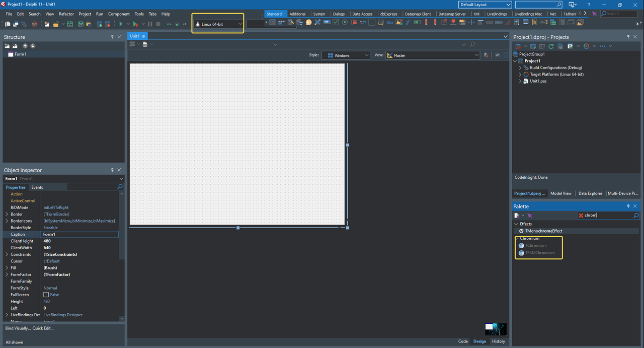The width and height of the screenshot is (644, 348).
Task: Expand the Build Configurations (Debug) node
Action: pyautogui.click(x=520, y=67)
